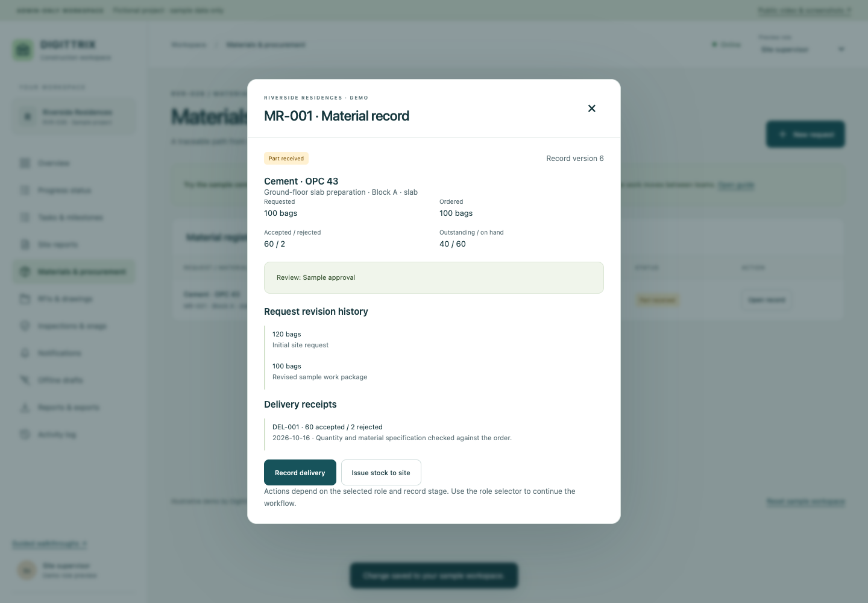Viewport: 868px width, 603px height.
Task: Click the Cement · OPC 43 heading
Action: coord(301,181)
